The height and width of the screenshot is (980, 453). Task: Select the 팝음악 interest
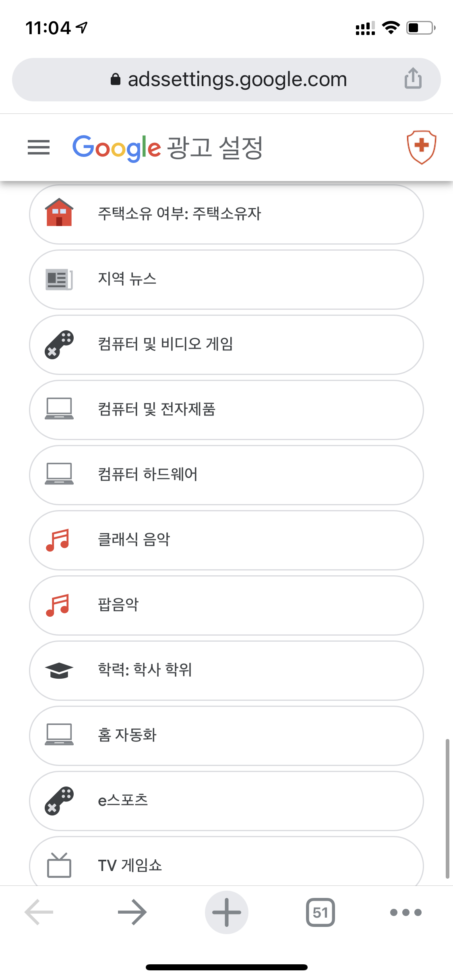[226, 605]
